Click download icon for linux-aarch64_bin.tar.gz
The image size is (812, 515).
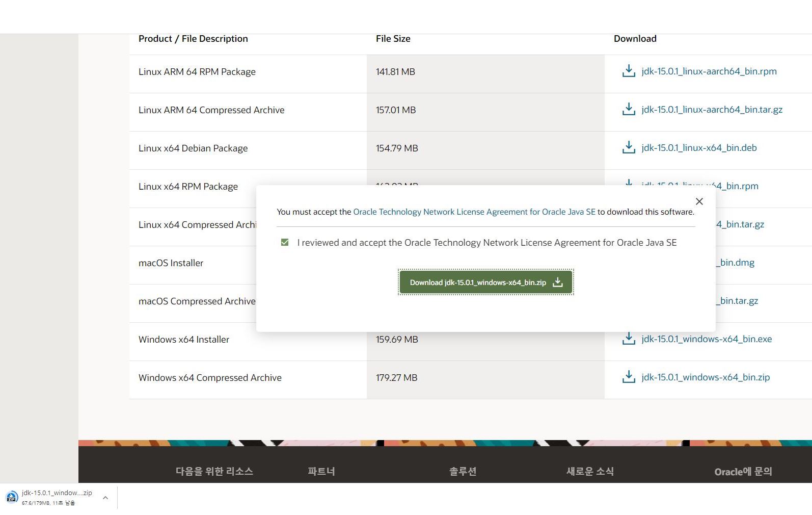629,109
